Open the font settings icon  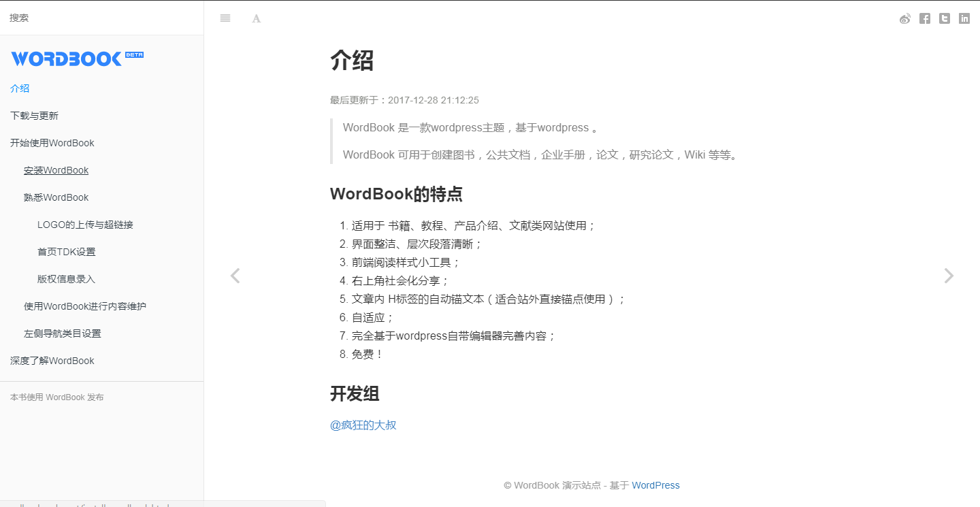(x=257, y=18)
